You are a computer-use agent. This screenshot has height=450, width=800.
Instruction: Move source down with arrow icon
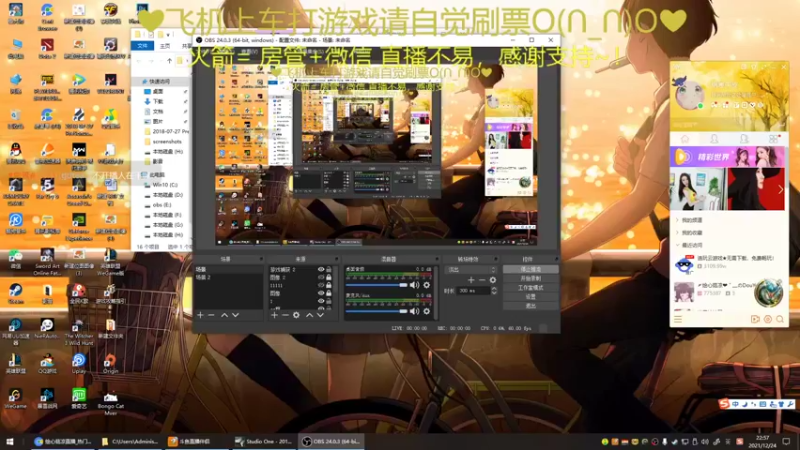[x=320, y=315]
